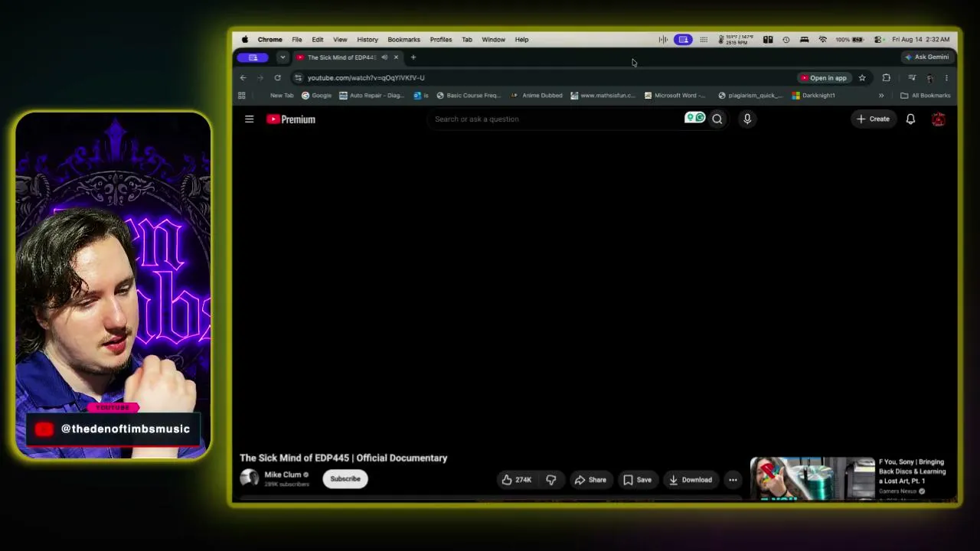Expand the tab search dropdown arrow
The width and height of the screenshot is (980, 551).
point(283,57)
